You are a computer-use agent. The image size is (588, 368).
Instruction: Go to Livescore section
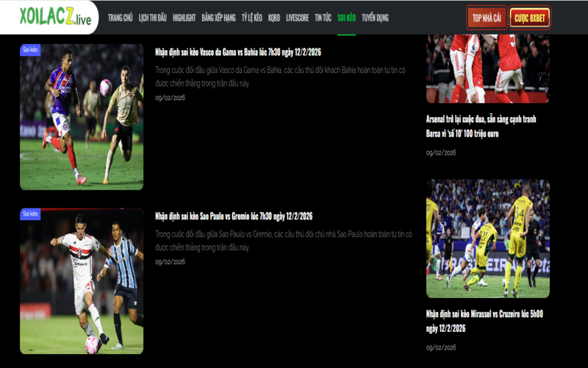point(298,18)
